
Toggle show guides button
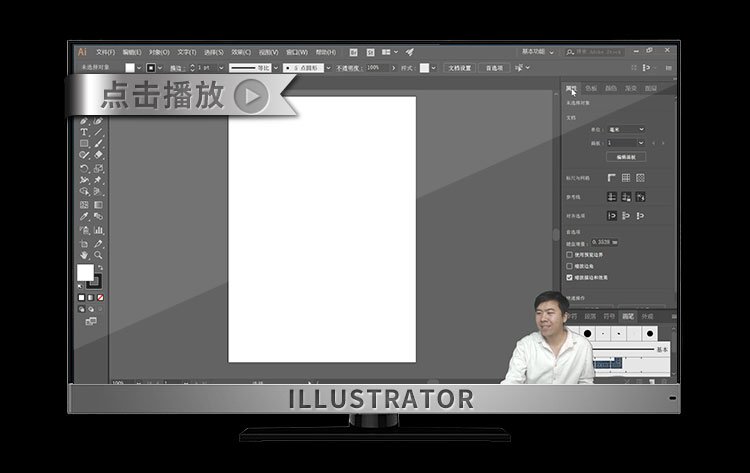(611, 197)
